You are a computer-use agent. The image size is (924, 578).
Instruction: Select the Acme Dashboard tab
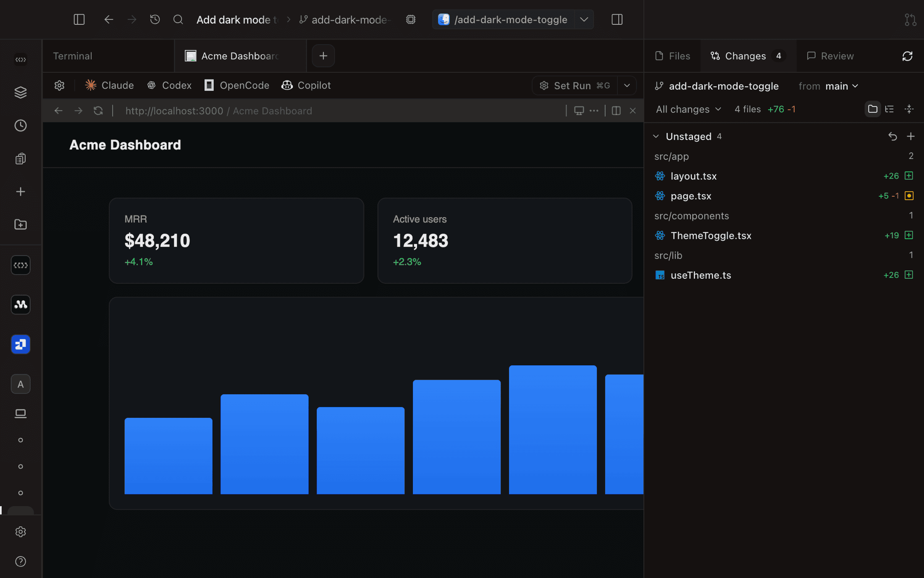coord(240,56)
